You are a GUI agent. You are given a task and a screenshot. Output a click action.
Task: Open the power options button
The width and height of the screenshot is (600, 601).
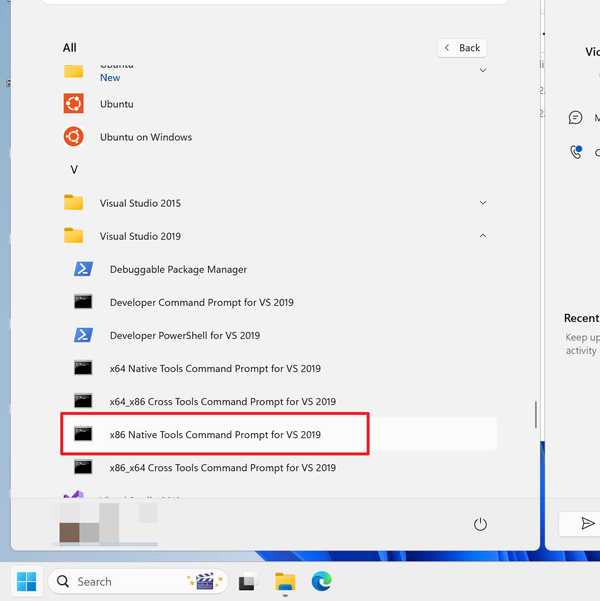(x=480, y=524)
